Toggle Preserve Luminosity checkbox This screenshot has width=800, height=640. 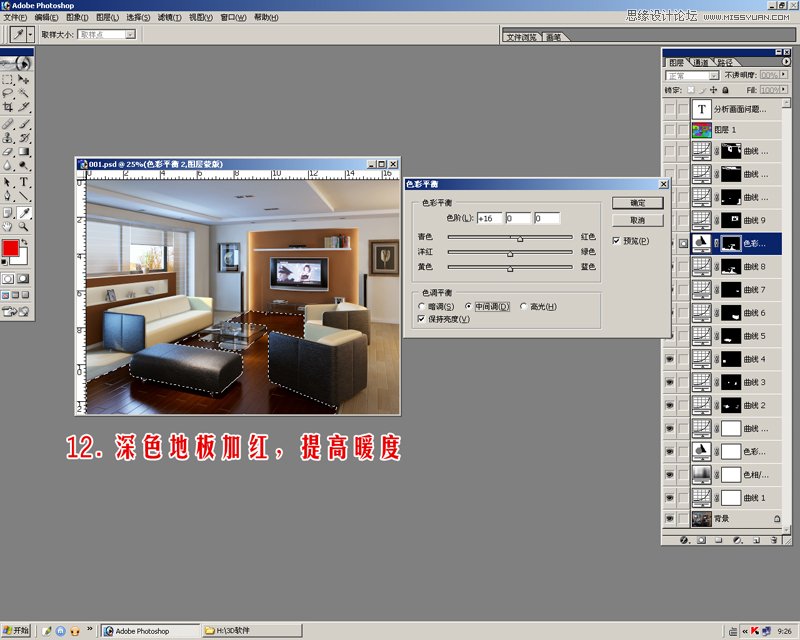click(421, 319)
